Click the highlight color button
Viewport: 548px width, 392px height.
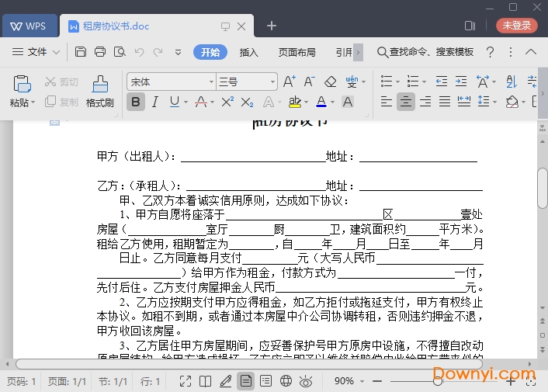click(x=295, y=102)
